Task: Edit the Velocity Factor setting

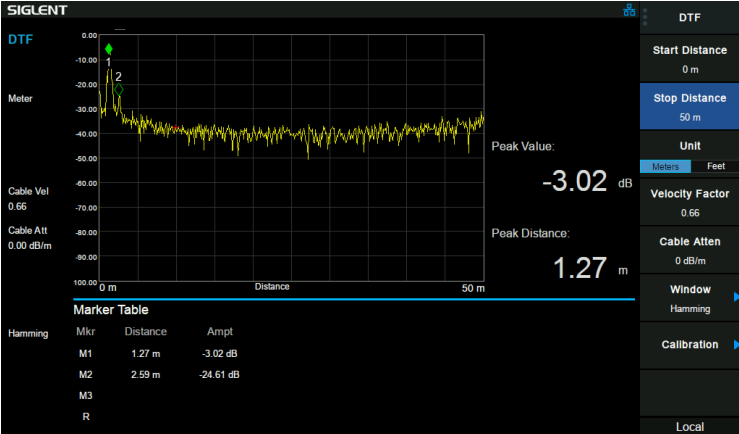Action: (690, 202)
